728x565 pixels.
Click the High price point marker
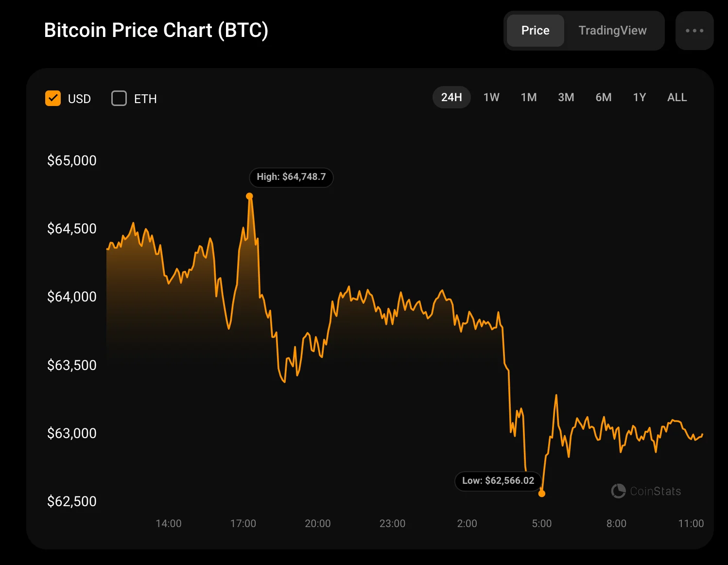point(249,196)
